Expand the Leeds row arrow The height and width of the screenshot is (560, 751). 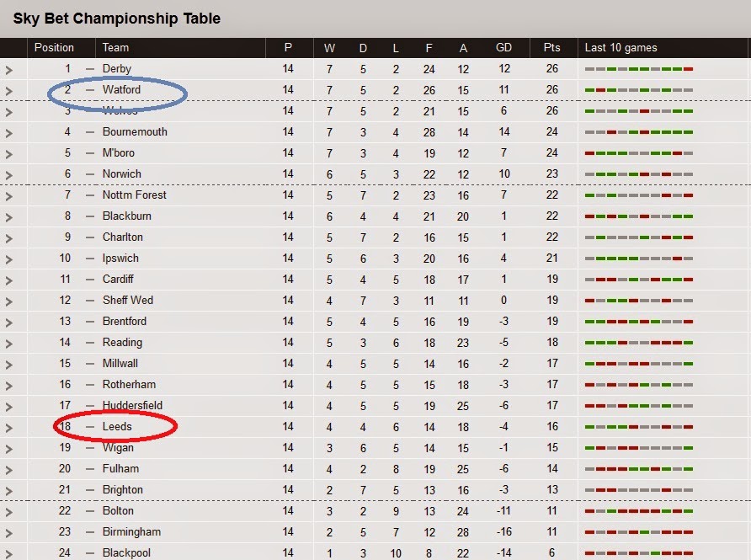[9, 428]
